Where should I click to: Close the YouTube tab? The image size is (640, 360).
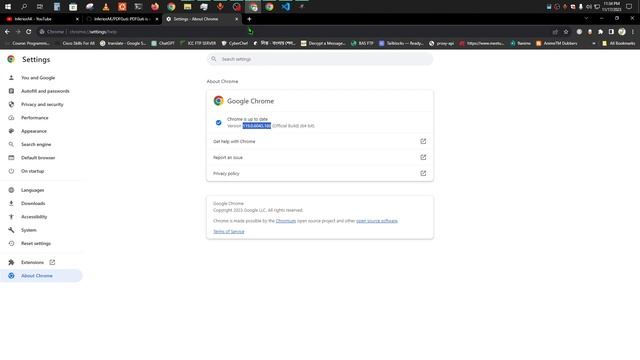coord(77,19)
